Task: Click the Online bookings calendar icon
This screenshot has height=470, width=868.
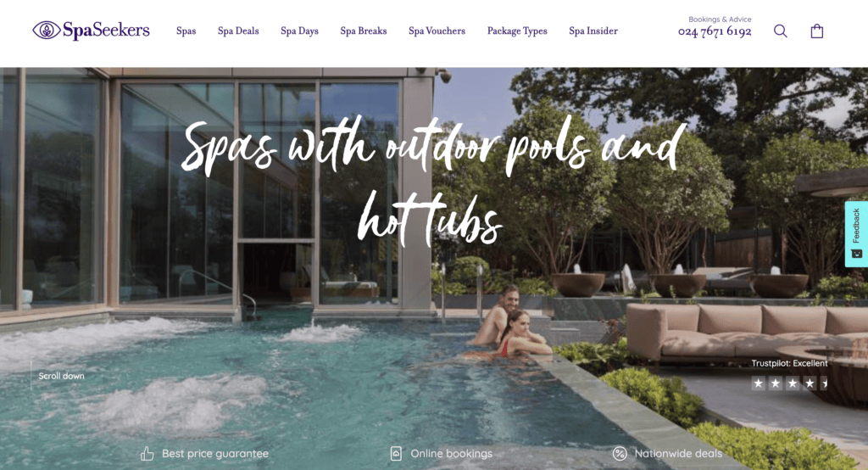Action: tap(396, 453)
